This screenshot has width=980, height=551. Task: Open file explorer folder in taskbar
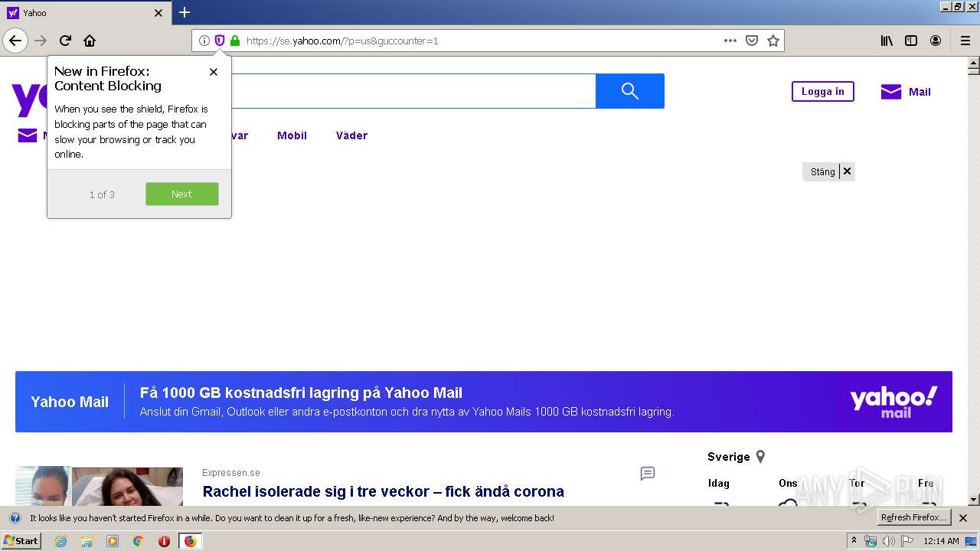(87, 541)
